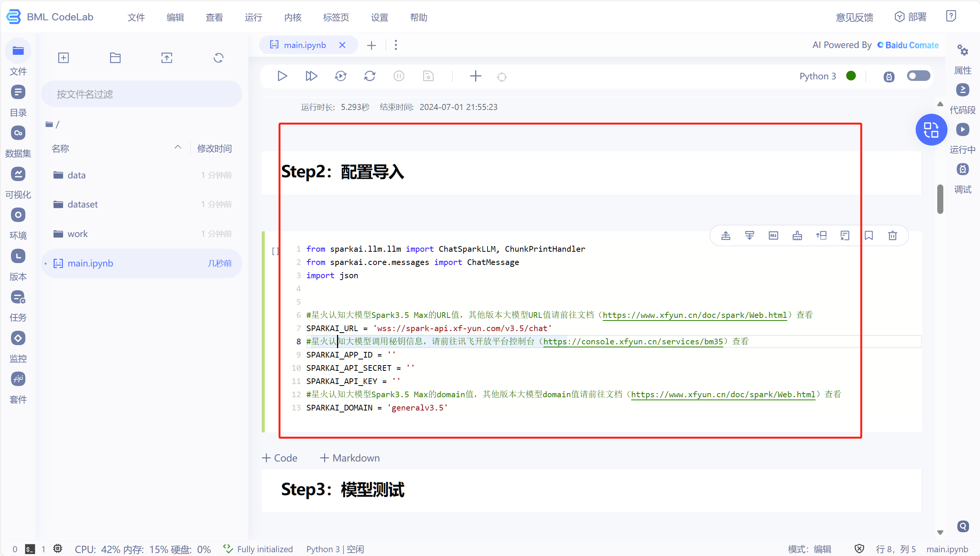The height and width of the screenshot is (556, 980).
Task: Open the 帮助 menu
Action: click(x=418, y=17)
